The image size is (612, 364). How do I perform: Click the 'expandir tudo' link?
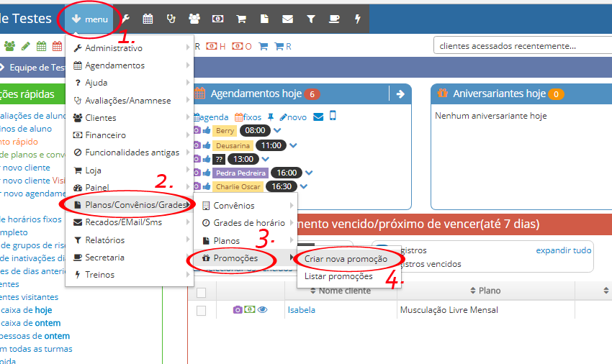pos(563,250)
